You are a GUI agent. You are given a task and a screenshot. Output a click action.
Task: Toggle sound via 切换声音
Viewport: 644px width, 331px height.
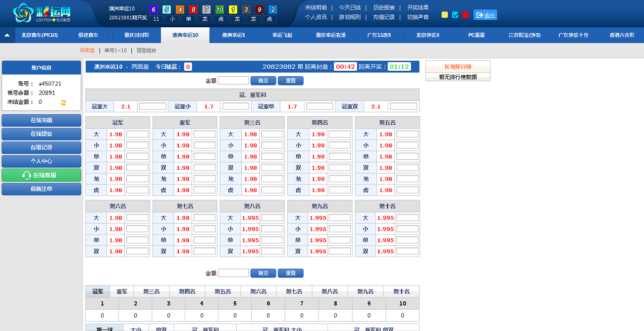tap(418, 17)
